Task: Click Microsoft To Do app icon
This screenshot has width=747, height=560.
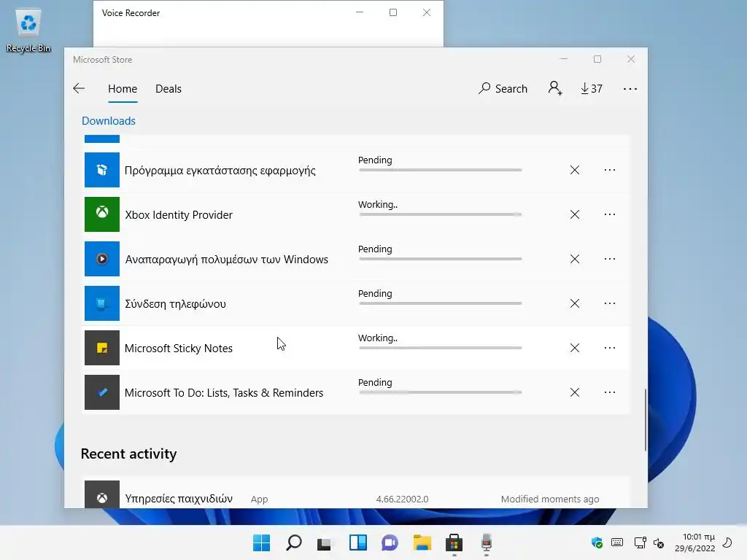Action: pyautogui.click(x=102, y=392)
